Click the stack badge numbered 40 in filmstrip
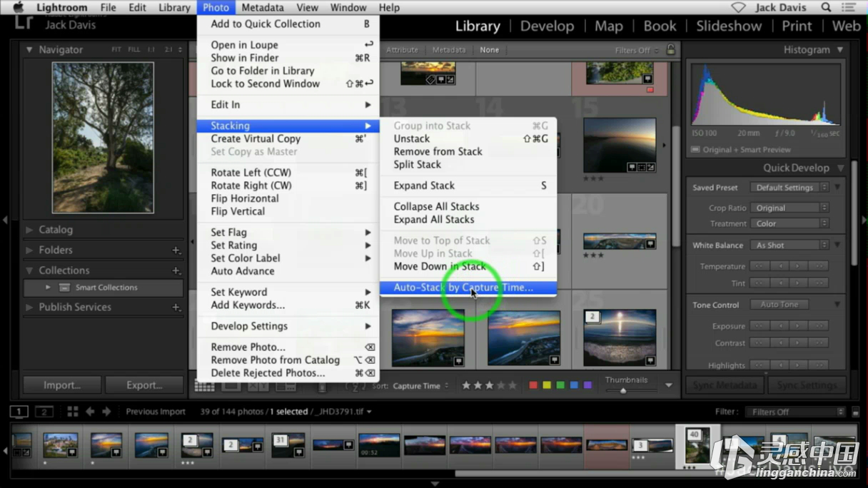This screenshot has height=488, width=868. [x=694, y=434]
